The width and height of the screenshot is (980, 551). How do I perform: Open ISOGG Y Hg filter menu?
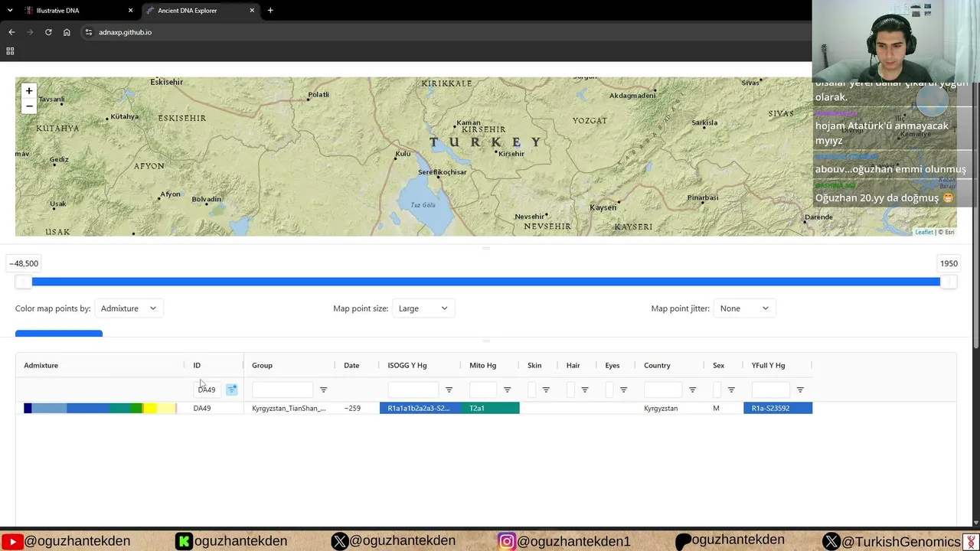(449, 390)
